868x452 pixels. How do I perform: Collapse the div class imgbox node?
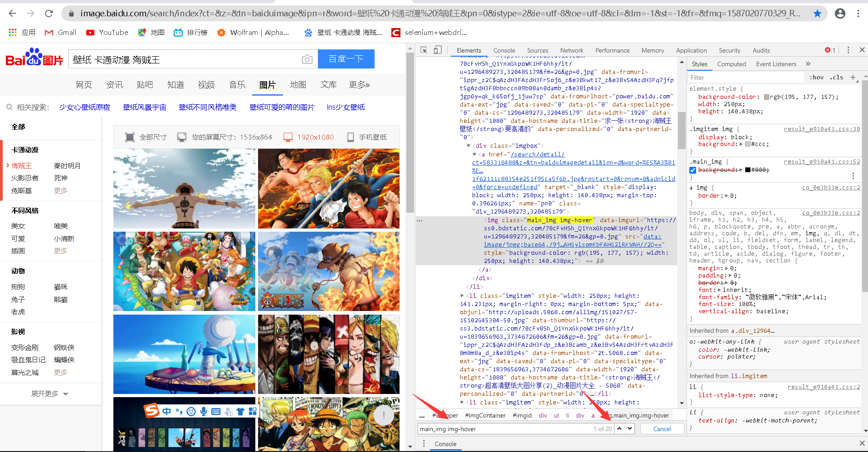point(468,146)
